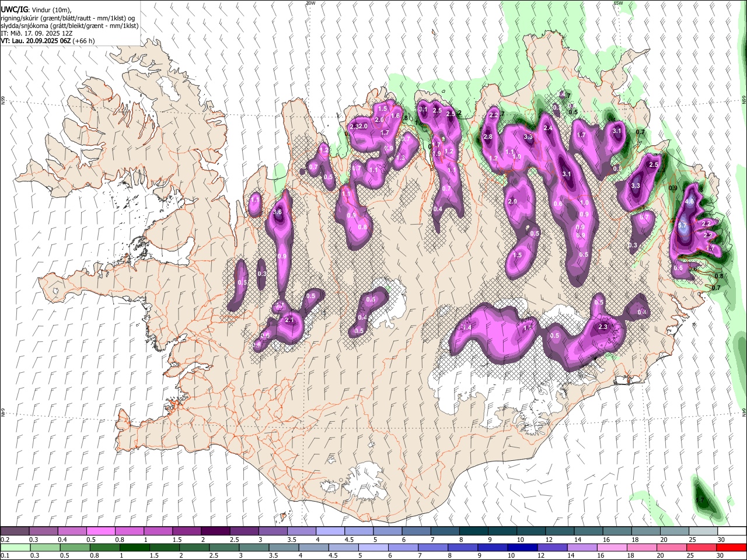Select white swatch at 30 in upper legend
747x560 pixels.
pos(732,531)
